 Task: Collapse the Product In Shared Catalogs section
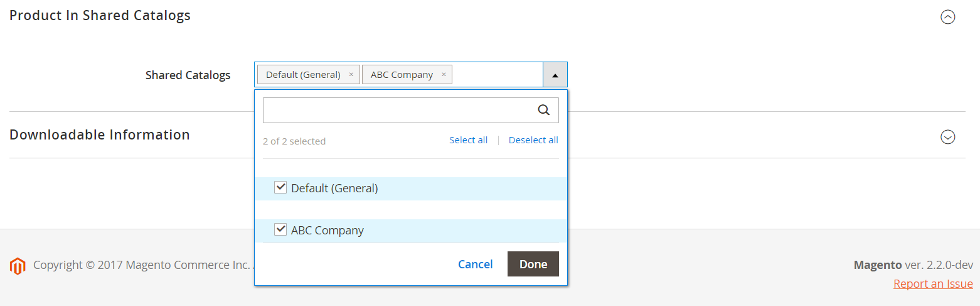(x=947, y=17)
